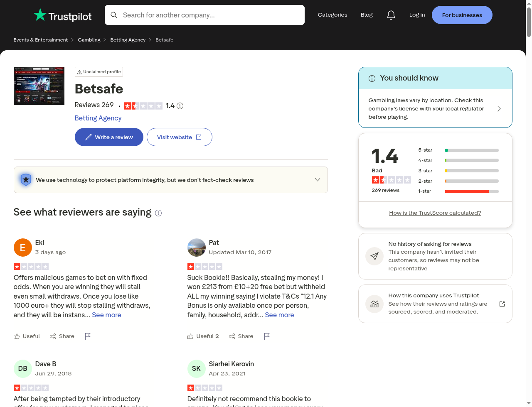Screen dimensions: 532x407
Task: Click the '269 reviews' text
Action: pyautogui.click(x=386, y=190)
